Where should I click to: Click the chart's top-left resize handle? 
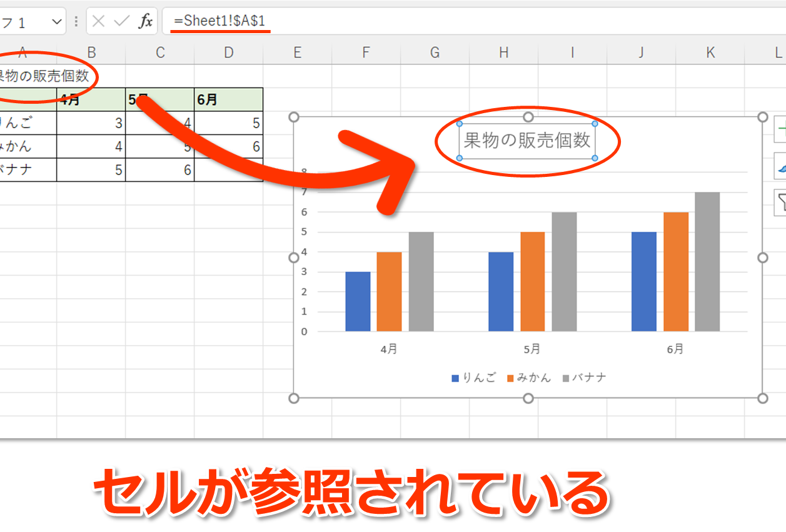pyautogui.click(x=294, y=117)
